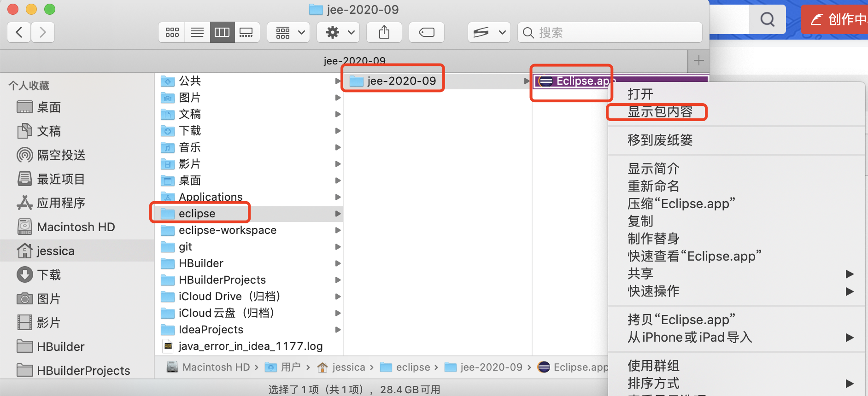868x396 pixels.
Task: Expand the iCloud Drive（归档）arrow
Action: (x=338, y=297)
